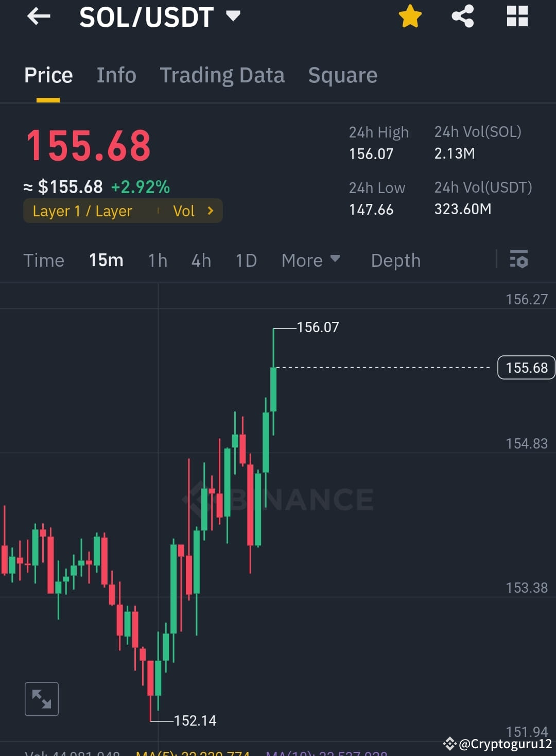Open the grid layout menu
Image resolution: width=556 pixels, height=756 pixels.
pyautogui.click(x=517, y=16)
